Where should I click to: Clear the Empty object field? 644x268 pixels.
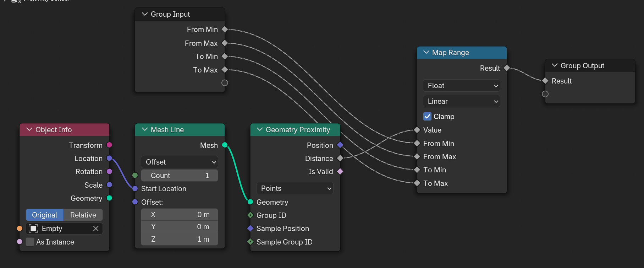[x=96, y=229]
